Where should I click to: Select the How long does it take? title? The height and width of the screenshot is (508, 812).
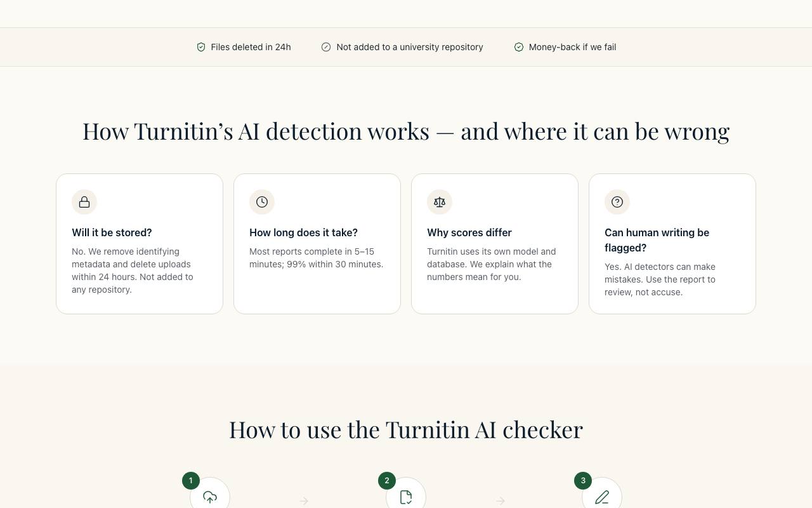tap(303, 232)
